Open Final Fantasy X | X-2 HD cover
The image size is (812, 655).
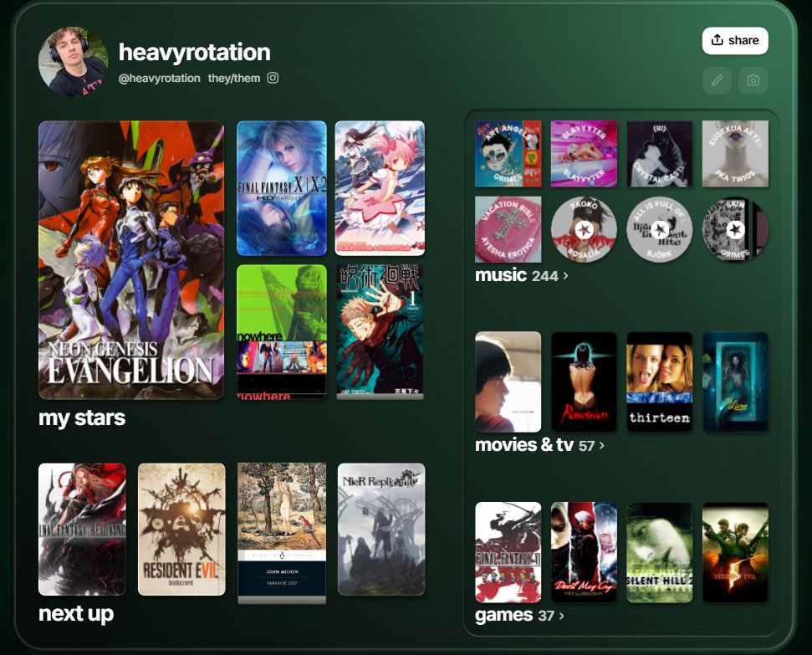click(x=282, y=188)
